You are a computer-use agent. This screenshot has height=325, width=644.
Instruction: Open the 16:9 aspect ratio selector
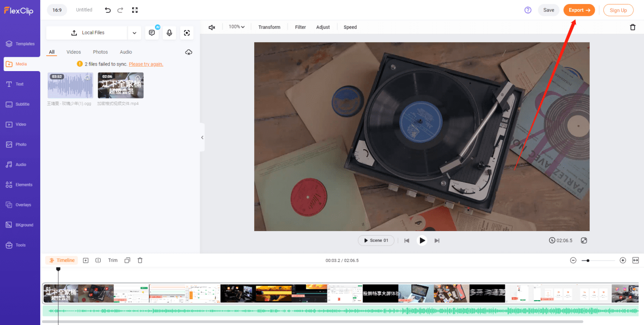pyautogui.click(x=57, y=10)
